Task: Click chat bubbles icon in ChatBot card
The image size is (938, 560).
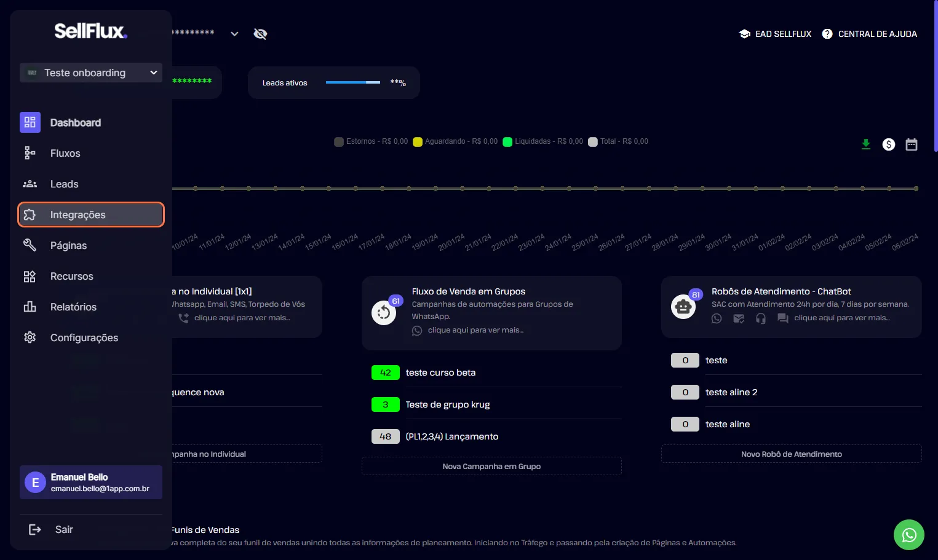Action: point(783,318)
